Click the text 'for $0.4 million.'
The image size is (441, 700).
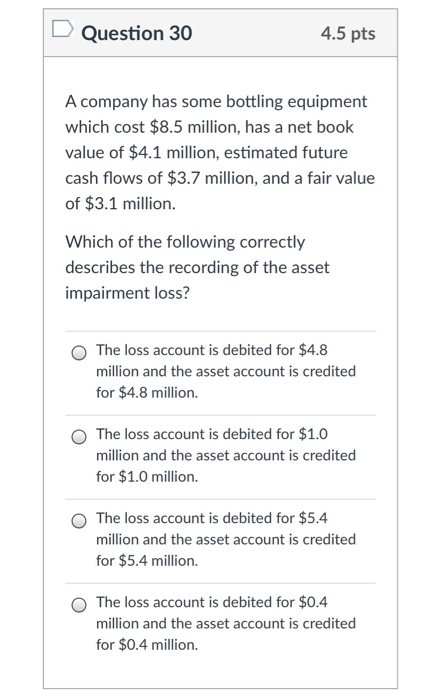pyautogui.click(x=147, y=644)
